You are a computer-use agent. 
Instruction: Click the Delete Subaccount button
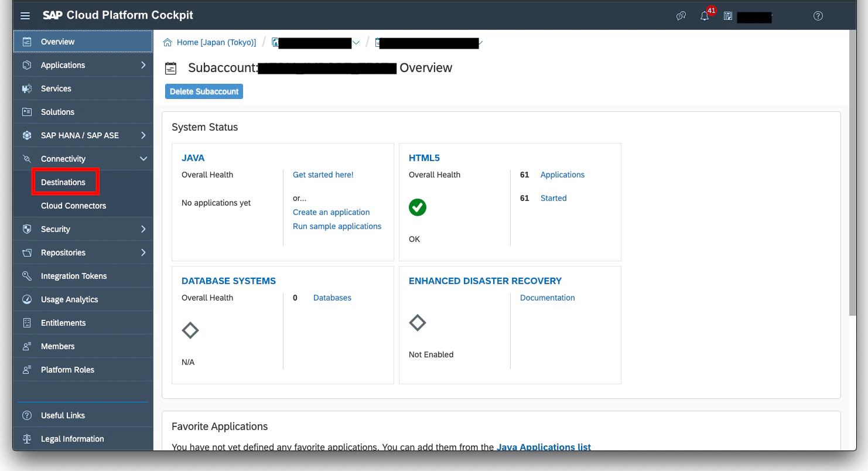[204, 91]
